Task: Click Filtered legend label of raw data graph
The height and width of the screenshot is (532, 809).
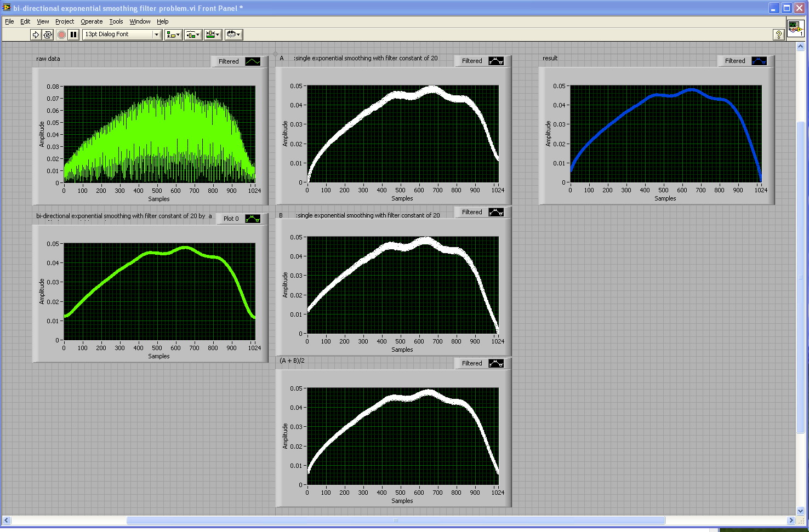Action: (229, 61)
